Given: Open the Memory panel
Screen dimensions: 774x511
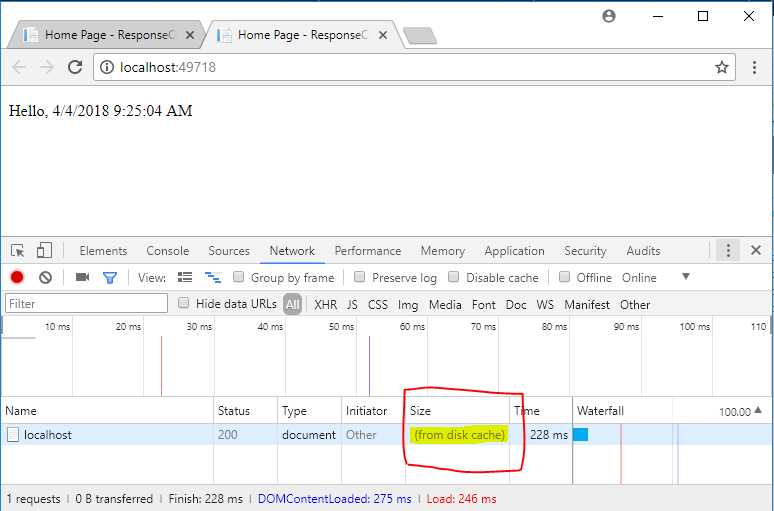Looking at the screenshot, I should [x=443, y=251].
